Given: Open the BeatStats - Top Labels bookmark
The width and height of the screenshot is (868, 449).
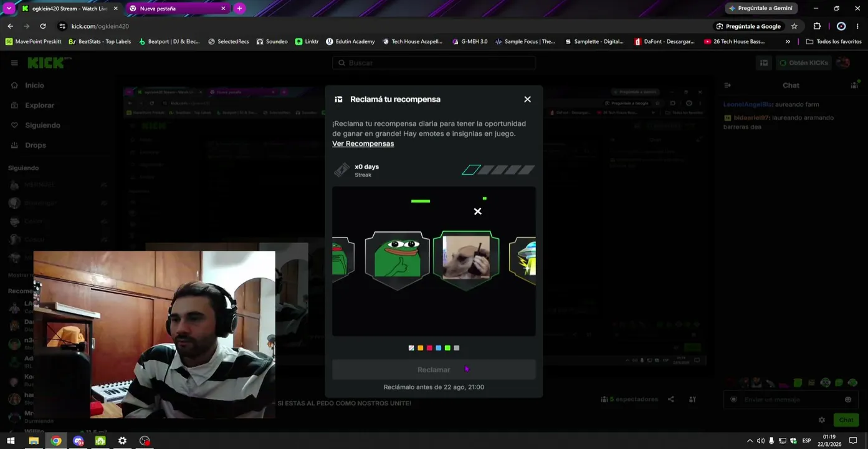Looking at the screenshot, I should pyautogui.click(x=100, y=42).
